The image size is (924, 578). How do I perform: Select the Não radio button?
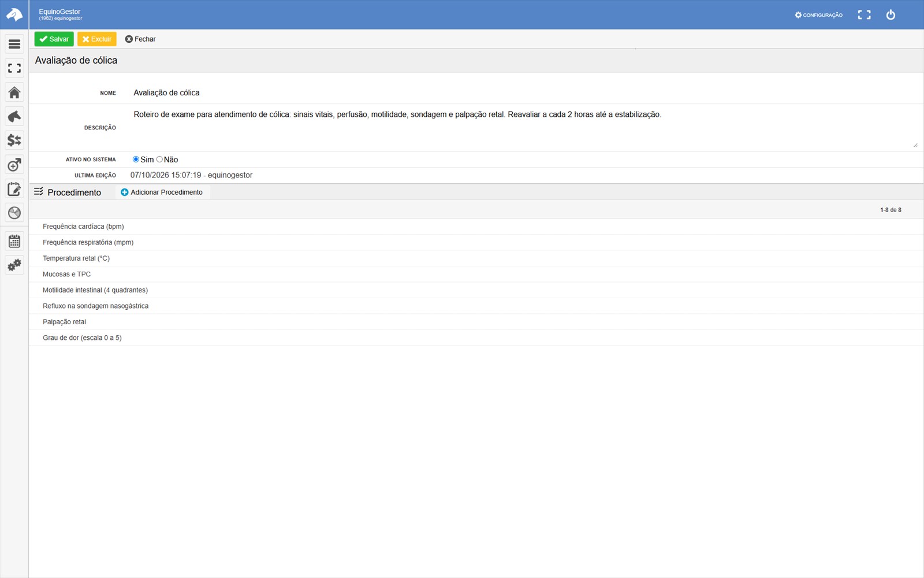(x=159, y=159)
